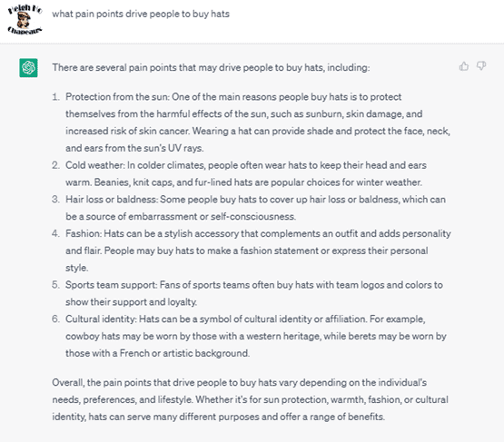Click the thumbs up icon
504x442 pixels.
pyautogui.click(x=463, y=66)
